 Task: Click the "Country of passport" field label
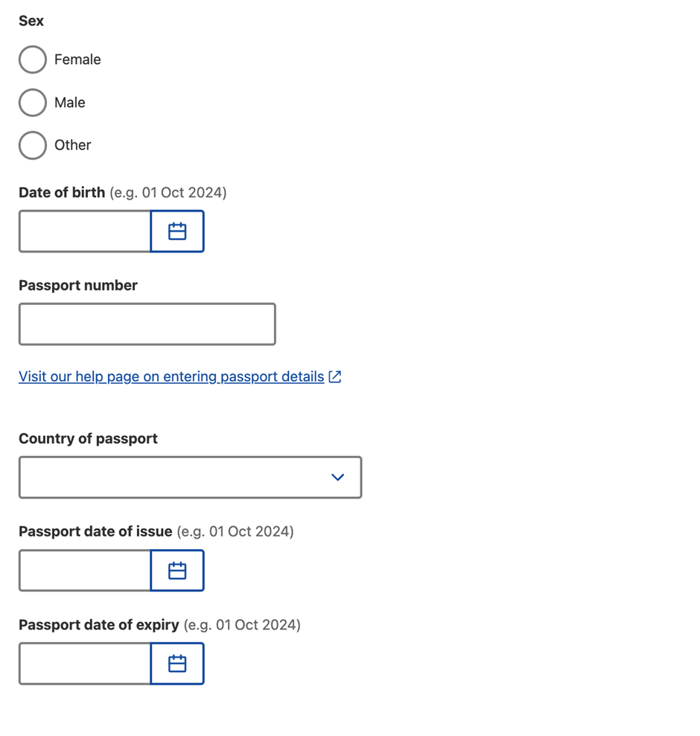click(x=88, y=439)
